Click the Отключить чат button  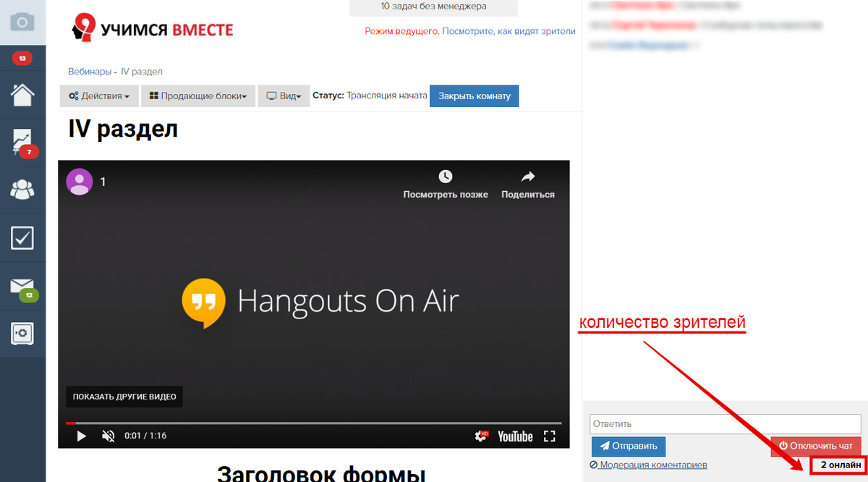pyautogui.click(x=816, y=446)
